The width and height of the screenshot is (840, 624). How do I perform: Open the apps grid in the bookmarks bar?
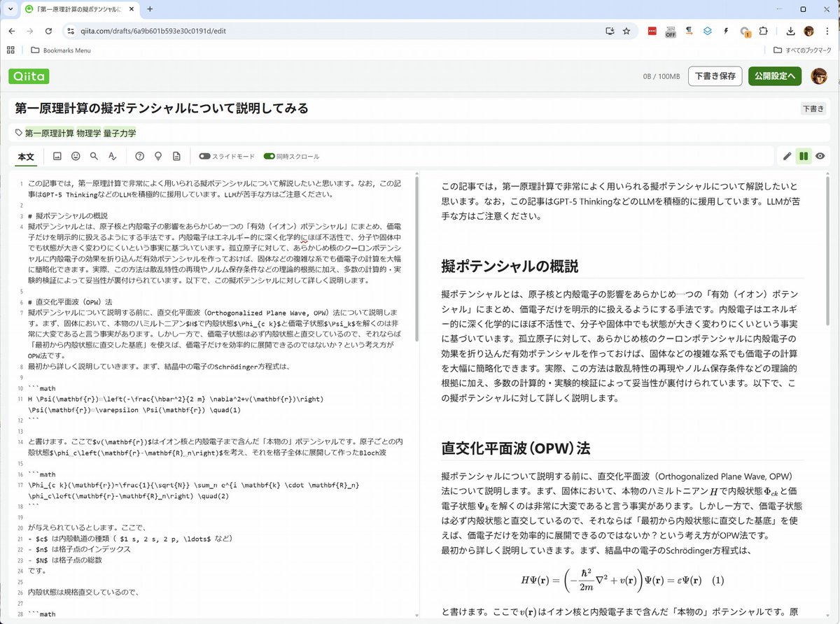point(10,50)
